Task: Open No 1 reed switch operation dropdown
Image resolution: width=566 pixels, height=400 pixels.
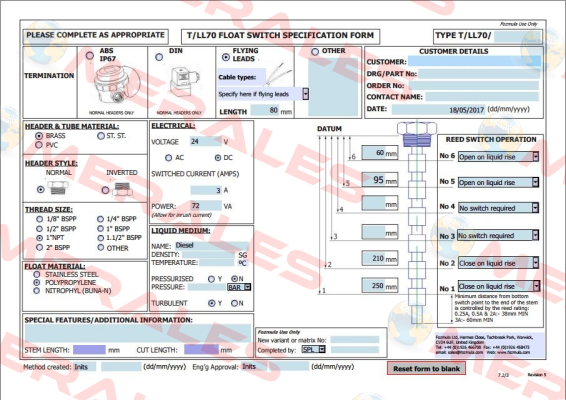Action: pyautogui.click(x=536, y=286)
